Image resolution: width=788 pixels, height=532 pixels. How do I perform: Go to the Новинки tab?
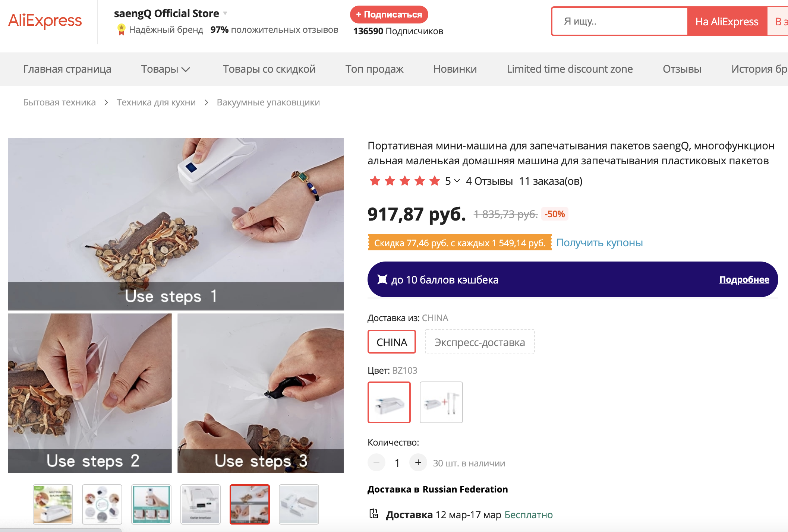click(455, 69)
